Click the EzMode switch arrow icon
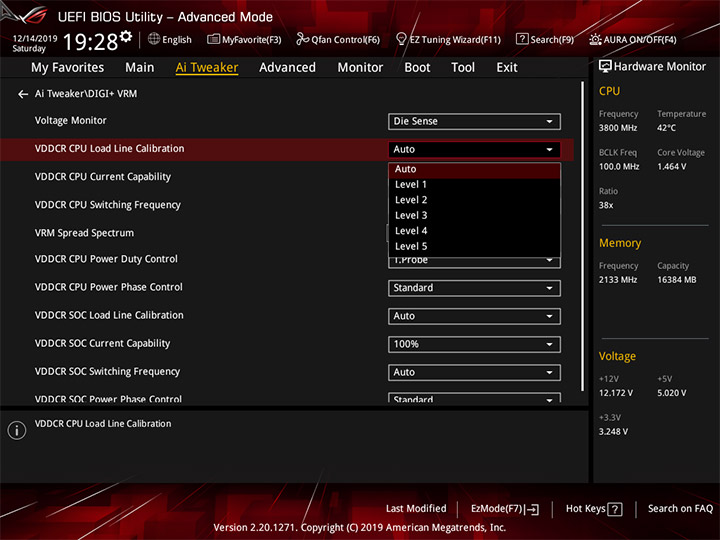Image resolution: width=720 pixels, height=540 pixels. coord(533,509)
